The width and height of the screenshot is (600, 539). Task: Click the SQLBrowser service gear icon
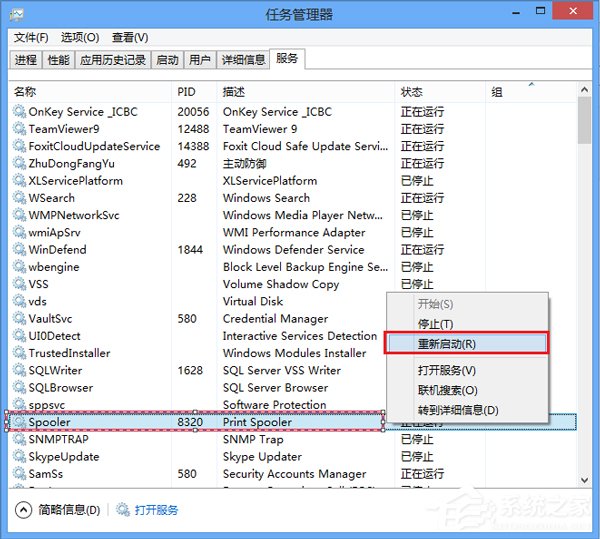point(20,387)
